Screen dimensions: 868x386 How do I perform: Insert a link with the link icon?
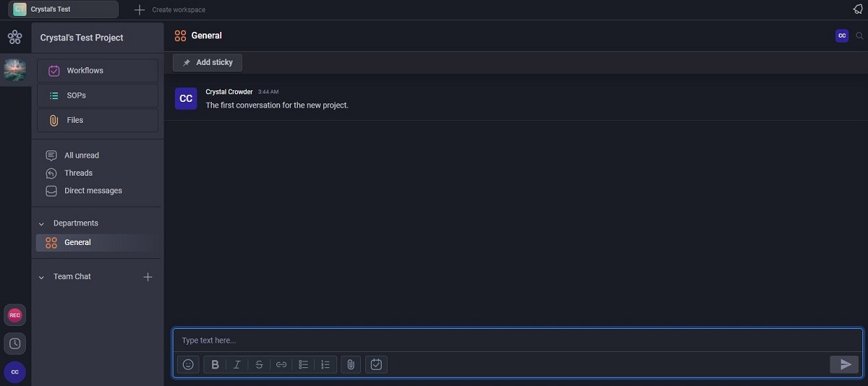(281, 364)
